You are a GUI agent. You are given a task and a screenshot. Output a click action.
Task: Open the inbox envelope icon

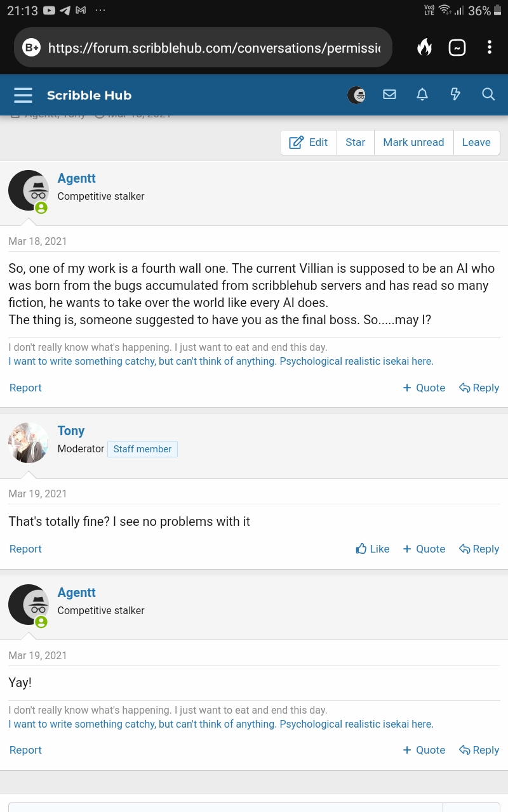click(x=389, y=95)
